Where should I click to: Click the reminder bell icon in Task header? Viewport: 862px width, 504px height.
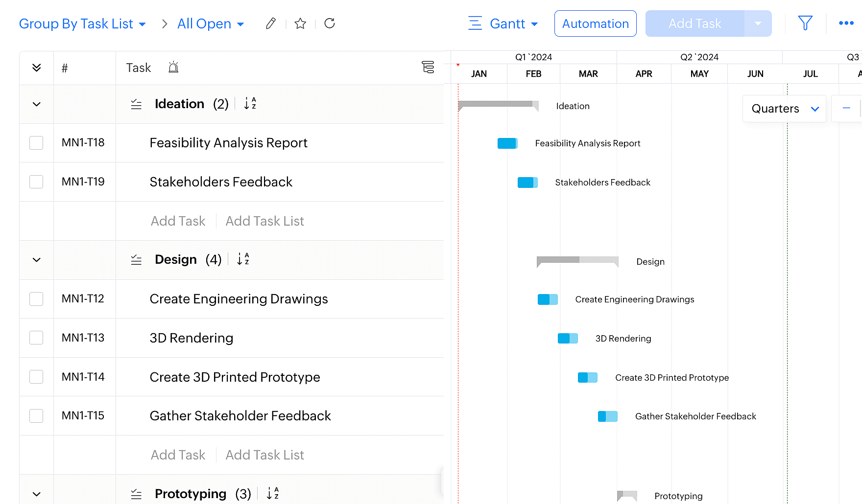coord(173,68)
